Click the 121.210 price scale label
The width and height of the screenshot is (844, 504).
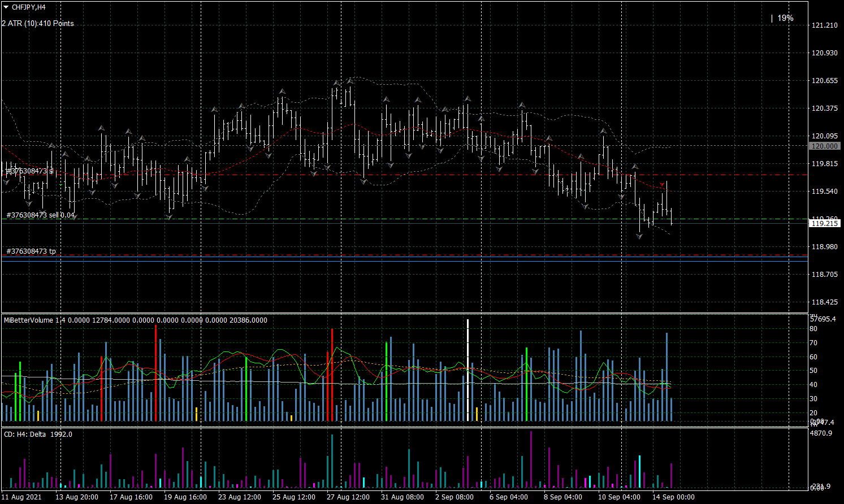[824, 25]
